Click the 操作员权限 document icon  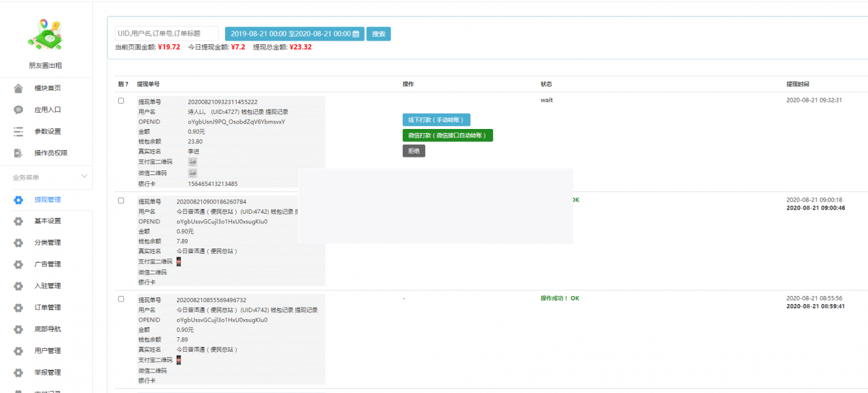18,153
